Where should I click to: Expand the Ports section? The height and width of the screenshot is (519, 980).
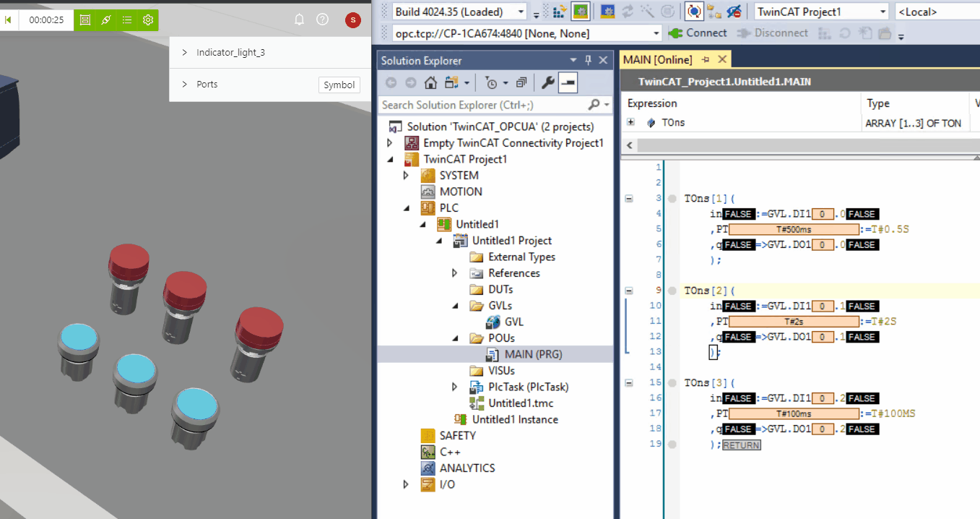point(185,85)
